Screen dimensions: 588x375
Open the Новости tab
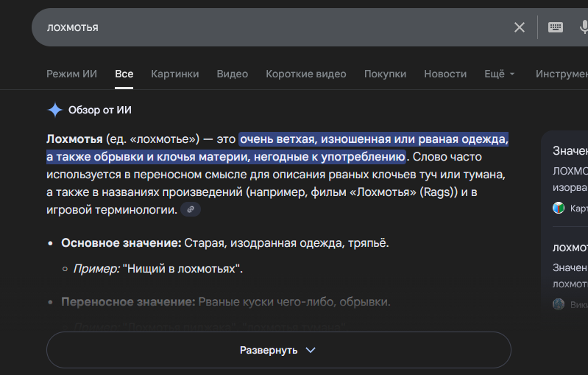(x=445, y=74)
